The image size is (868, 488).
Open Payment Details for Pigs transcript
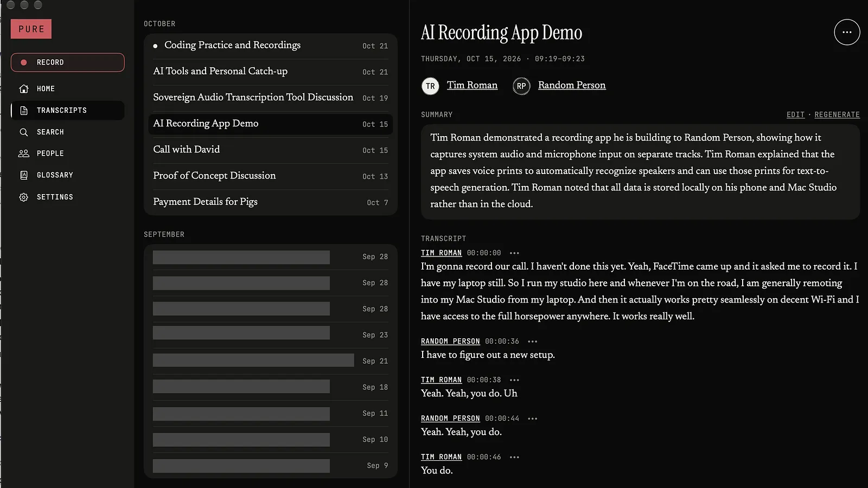click(x=271, y=202)
